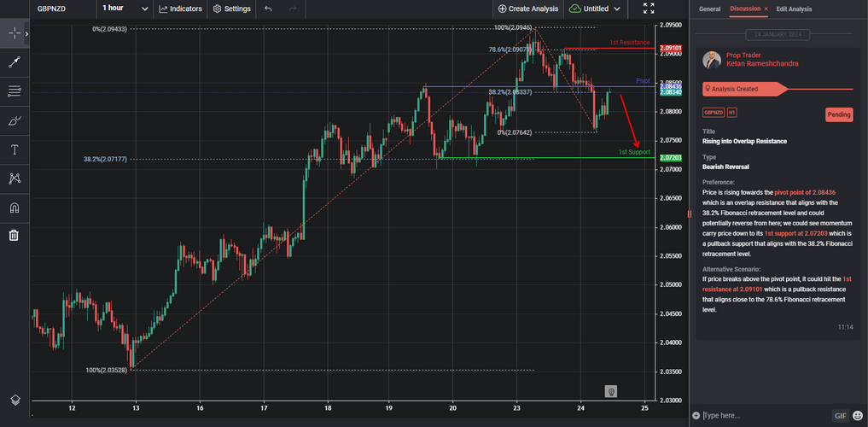This screenshot has width=868, height=427.
Task: Click the Pending status button
Action: [x=839, y=114]
